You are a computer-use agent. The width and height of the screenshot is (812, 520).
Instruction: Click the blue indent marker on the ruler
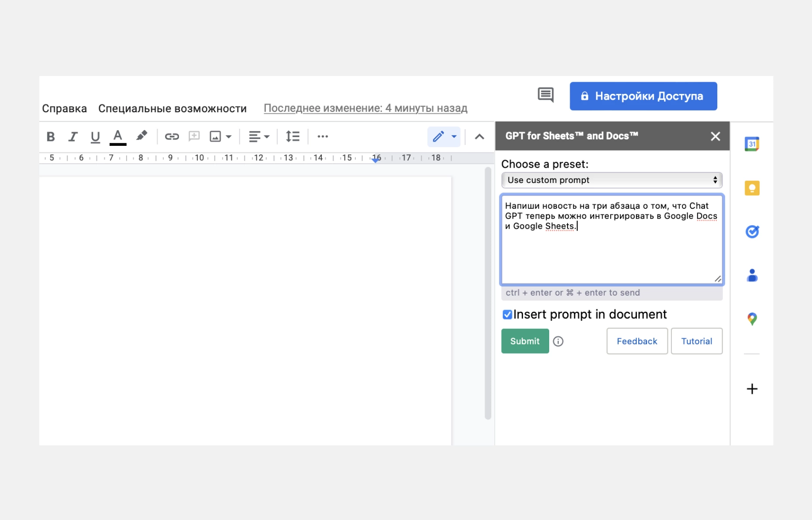click(x=375, y=160)
